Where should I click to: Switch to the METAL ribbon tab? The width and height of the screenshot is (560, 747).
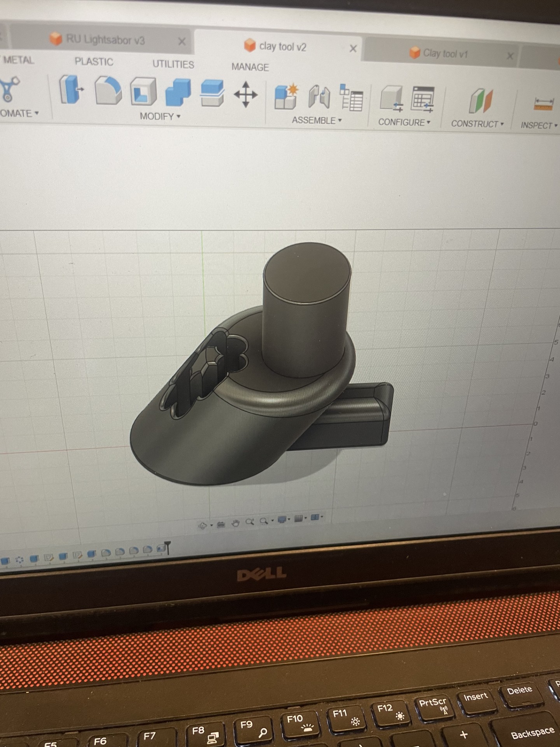coord(18,60)
